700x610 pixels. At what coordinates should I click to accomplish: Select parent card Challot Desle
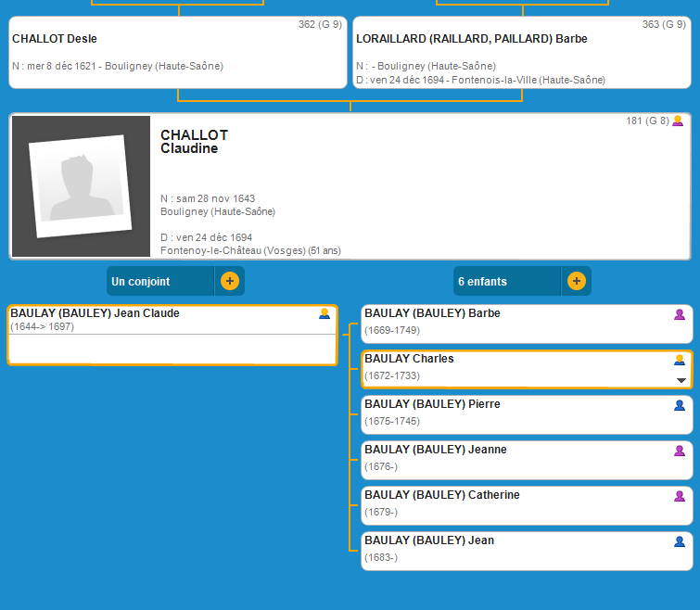178,53
